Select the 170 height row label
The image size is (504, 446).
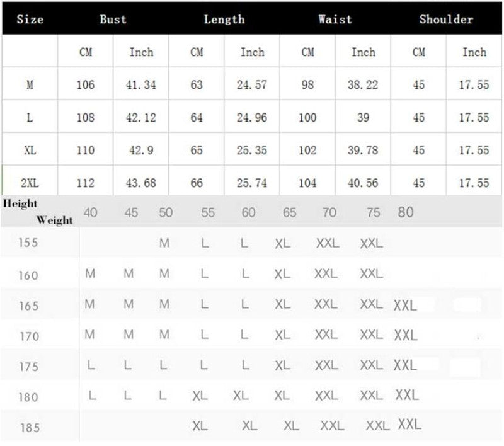click(29, 336)
